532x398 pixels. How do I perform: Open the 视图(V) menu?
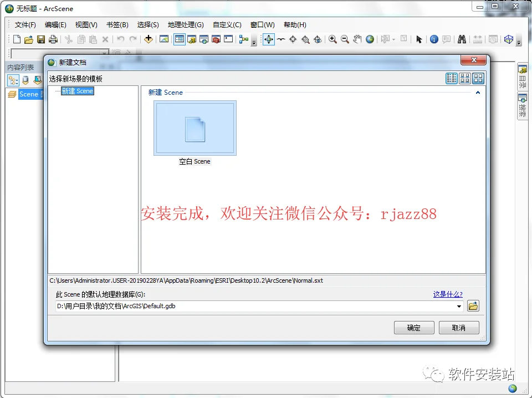pyautogui.click(x=86, y=25)
